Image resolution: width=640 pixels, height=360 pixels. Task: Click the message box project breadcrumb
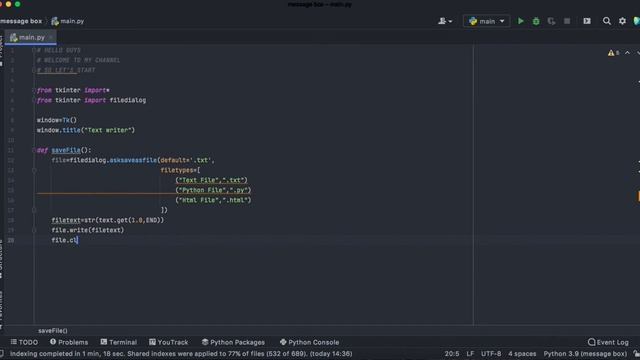click(21, 21)
